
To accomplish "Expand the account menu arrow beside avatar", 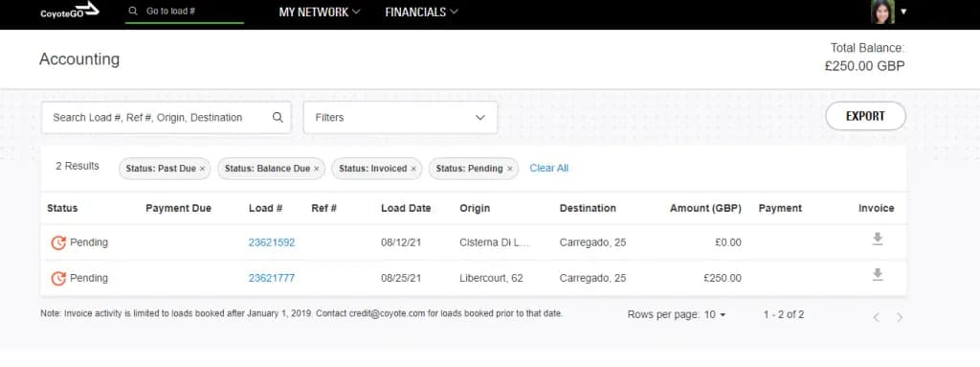I will [x=903, y=11].
